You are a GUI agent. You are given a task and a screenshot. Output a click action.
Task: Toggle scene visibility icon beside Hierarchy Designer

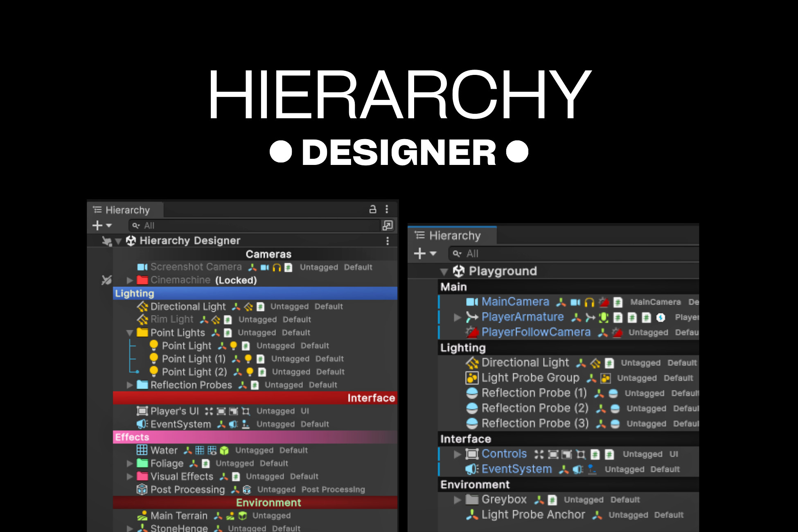point(107,241)
